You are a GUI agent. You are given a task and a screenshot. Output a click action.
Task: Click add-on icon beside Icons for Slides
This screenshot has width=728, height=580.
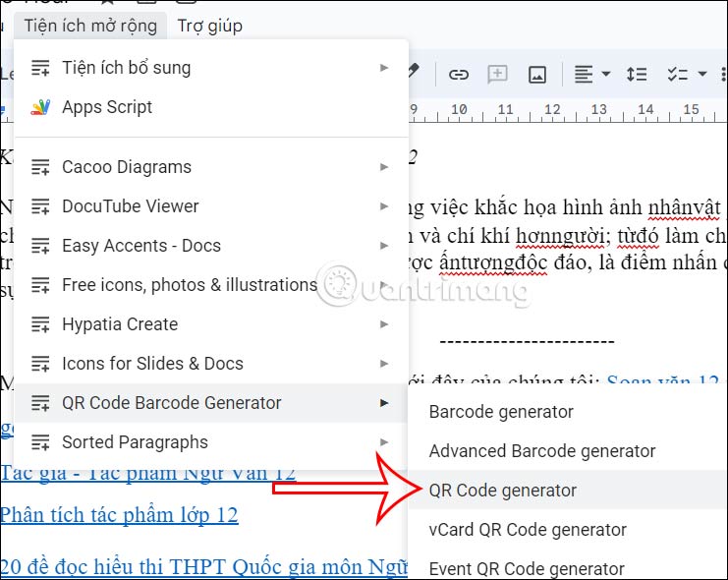[40, 364]
